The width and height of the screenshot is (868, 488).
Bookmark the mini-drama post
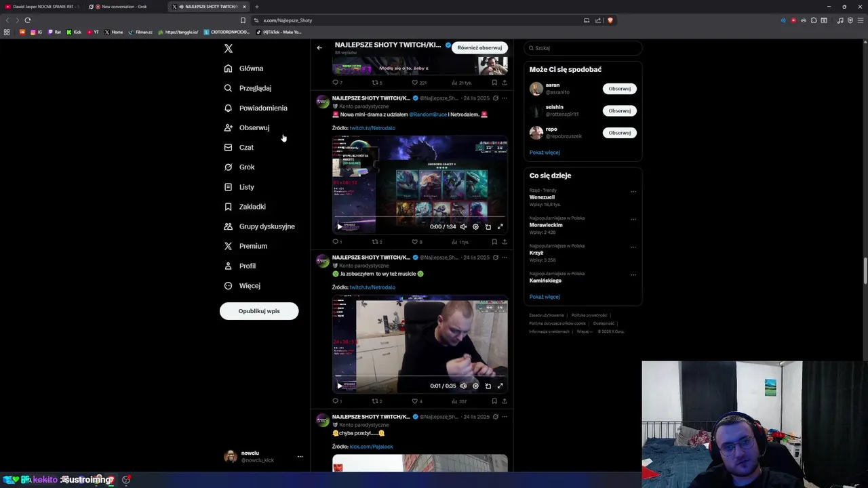494,242
